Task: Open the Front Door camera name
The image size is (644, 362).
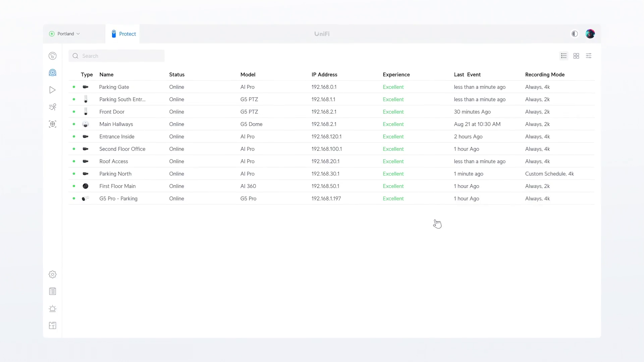Action: 112,112
